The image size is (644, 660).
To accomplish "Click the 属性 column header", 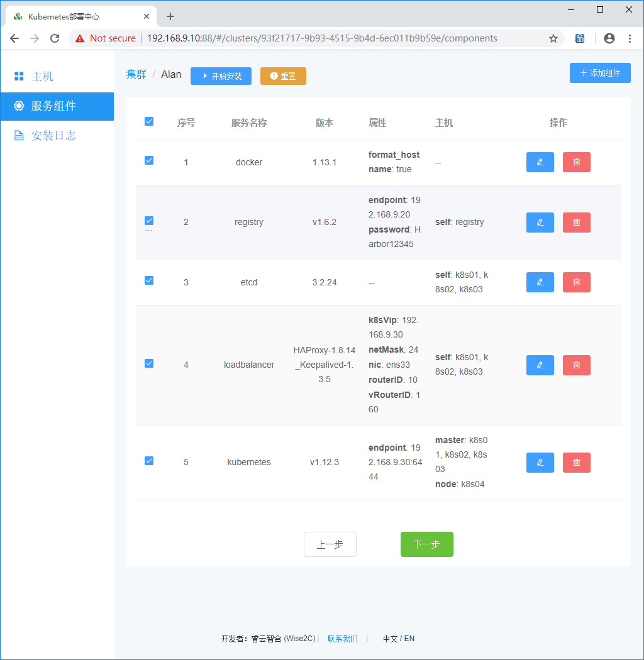I will [377, 123].
